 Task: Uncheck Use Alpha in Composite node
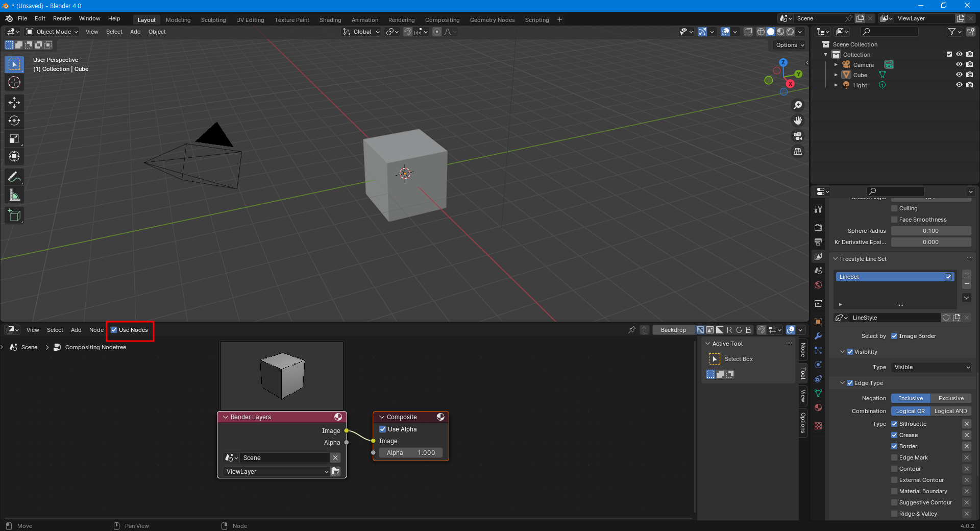pyautogui.click(x=383, y=429)
